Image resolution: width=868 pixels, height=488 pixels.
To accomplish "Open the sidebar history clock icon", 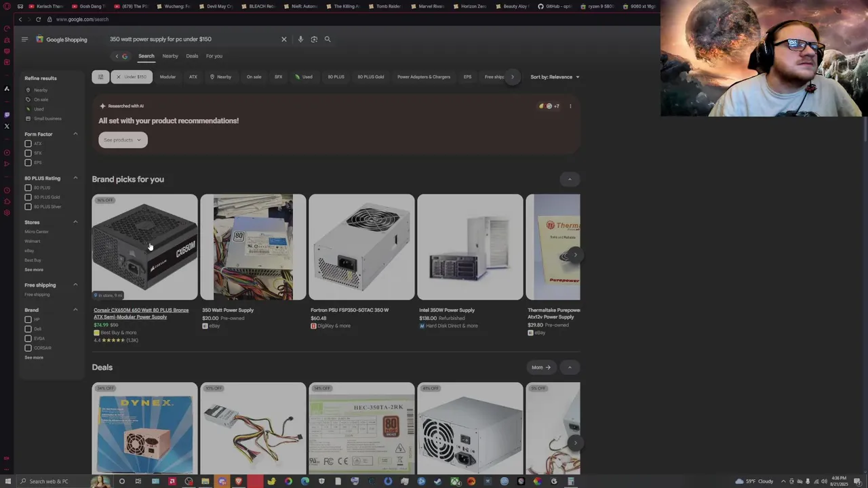I will (7, 190).
